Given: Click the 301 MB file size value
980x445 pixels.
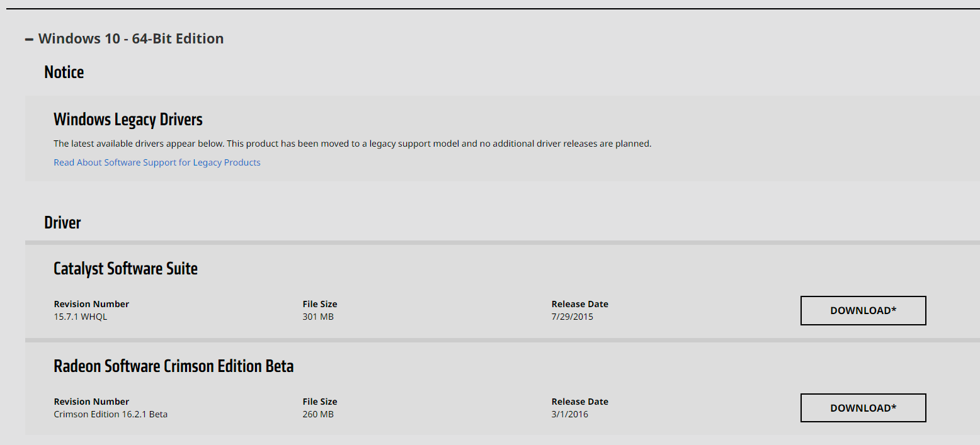Looking at the screenshot, I should click(x=318, y=317).
